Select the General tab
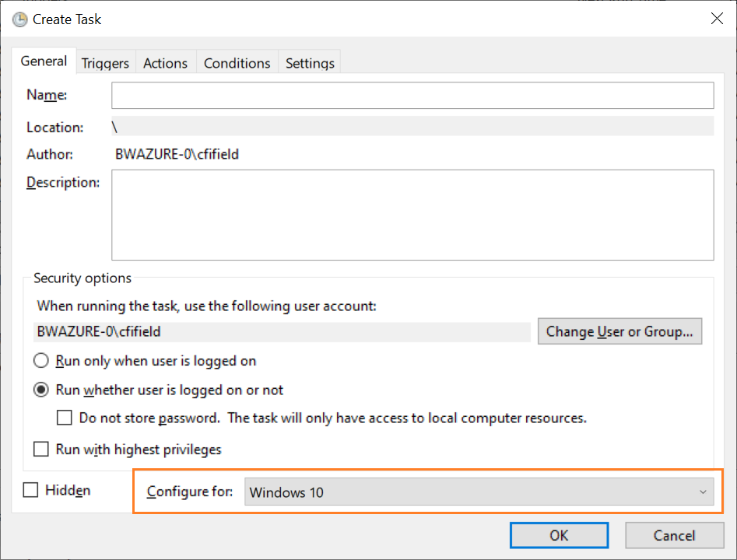Viewport: 737px width, 560px height. [44, 61]
